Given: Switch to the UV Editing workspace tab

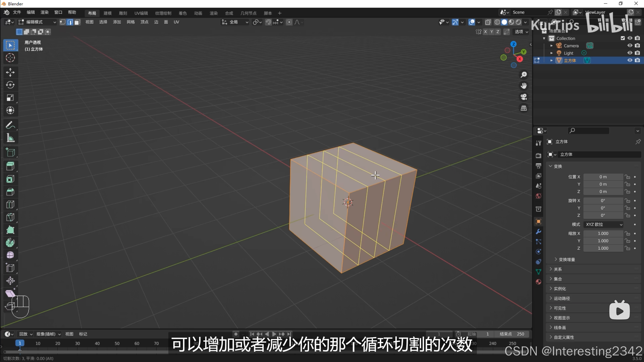Looking at the screenshot, I should 141,13.
